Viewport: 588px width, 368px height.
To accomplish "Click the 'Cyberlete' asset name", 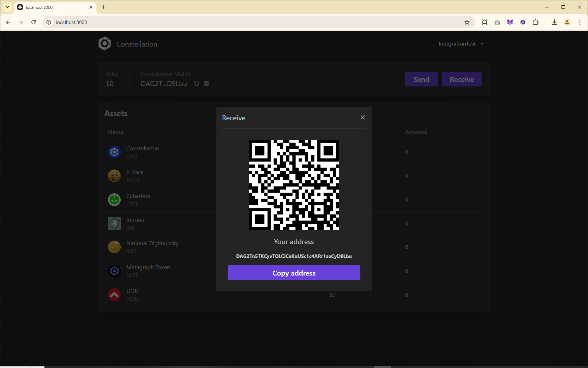I will click(138, 196).
